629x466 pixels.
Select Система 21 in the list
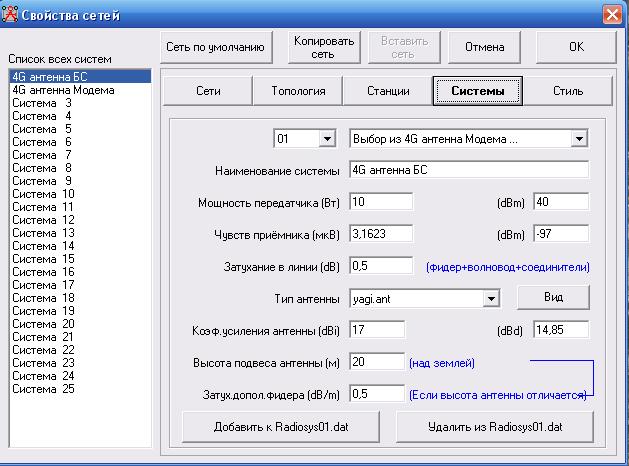pos(80,337)
